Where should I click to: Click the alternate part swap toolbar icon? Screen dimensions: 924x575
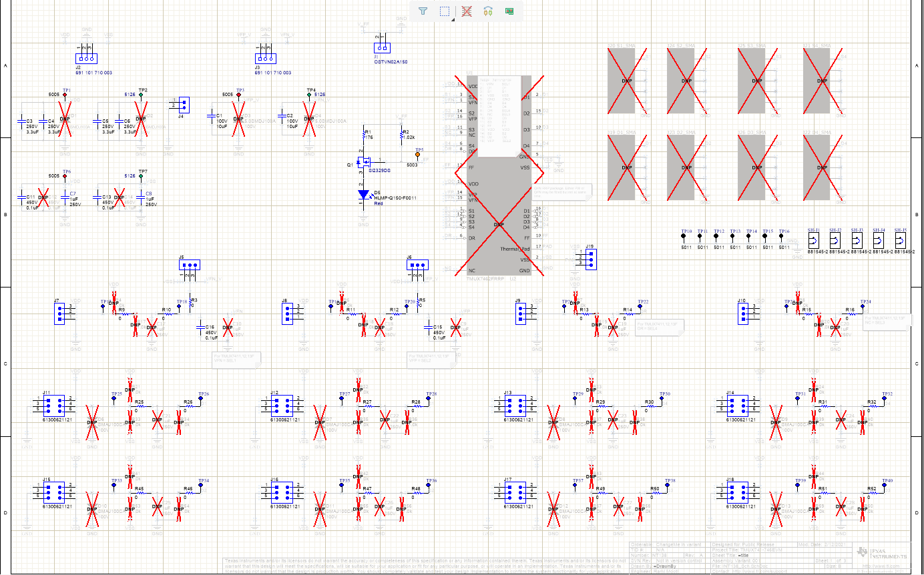point(488,11)
